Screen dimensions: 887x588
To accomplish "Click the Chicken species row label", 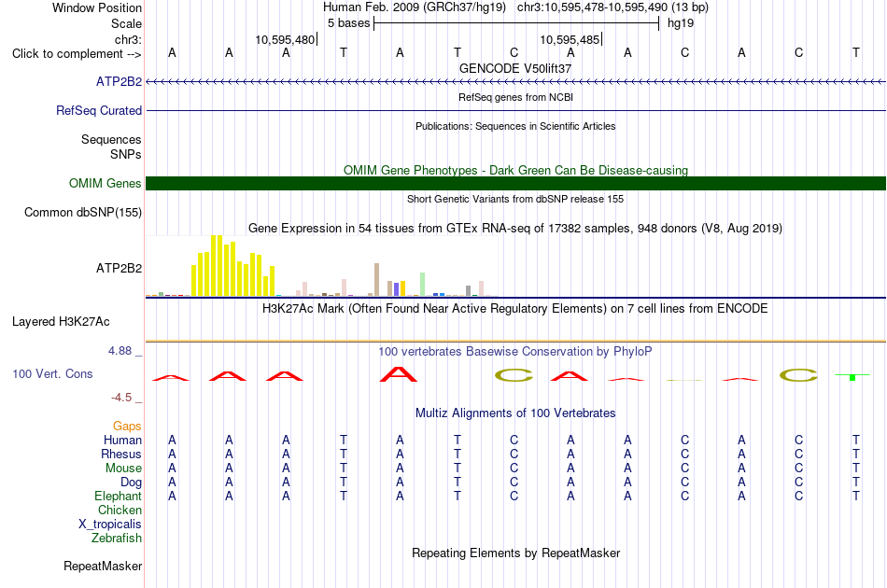I will (120, 510).
